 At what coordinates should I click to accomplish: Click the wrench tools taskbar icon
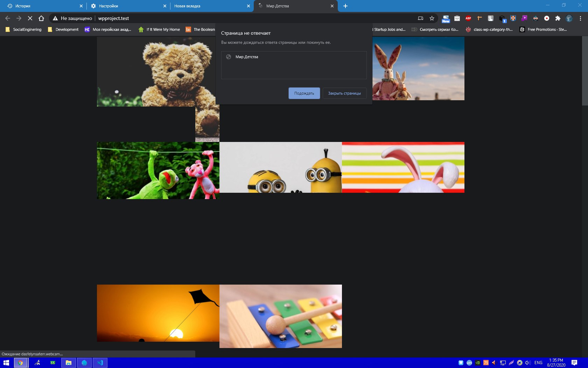coord(37,363)
